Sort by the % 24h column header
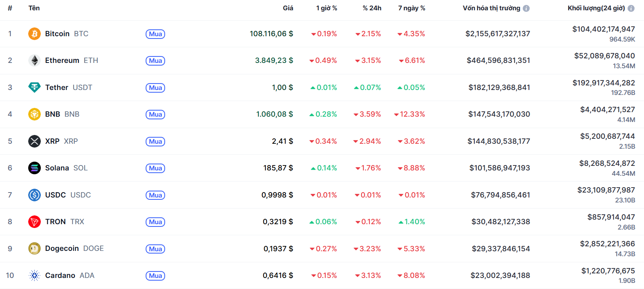 372,8
